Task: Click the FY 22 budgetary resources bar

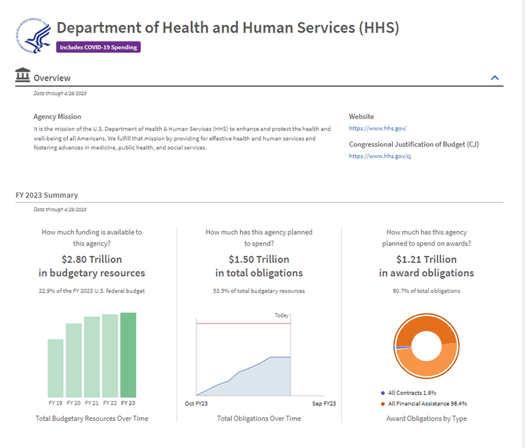Action: (110, 356)
